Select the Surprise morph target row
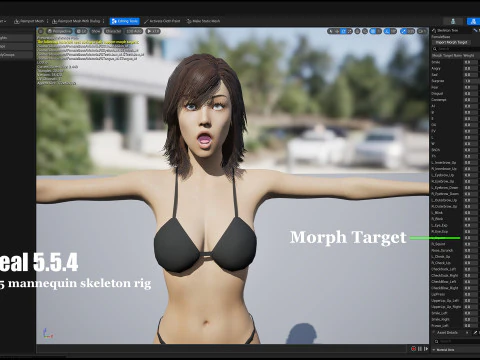The height and width of the screenshot is (360, 480). click(438, 81)
